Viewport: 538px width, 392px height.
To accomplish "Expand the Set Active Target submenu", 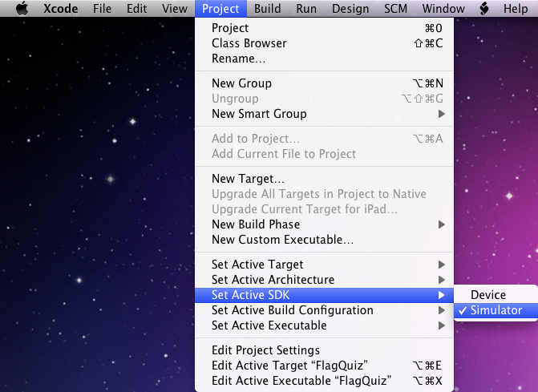I will click(x=324, y=265).
